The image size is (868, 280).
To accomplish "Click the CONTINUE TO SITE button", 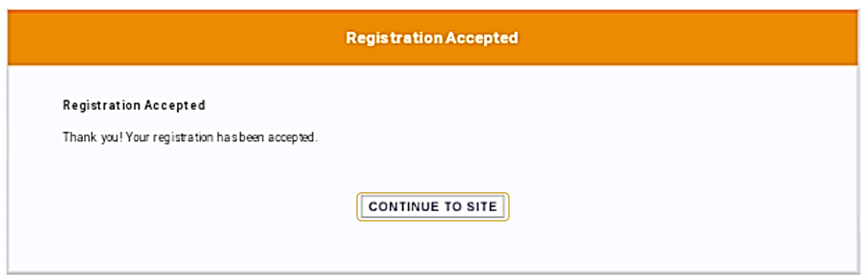I will click(x=433, y=206).
